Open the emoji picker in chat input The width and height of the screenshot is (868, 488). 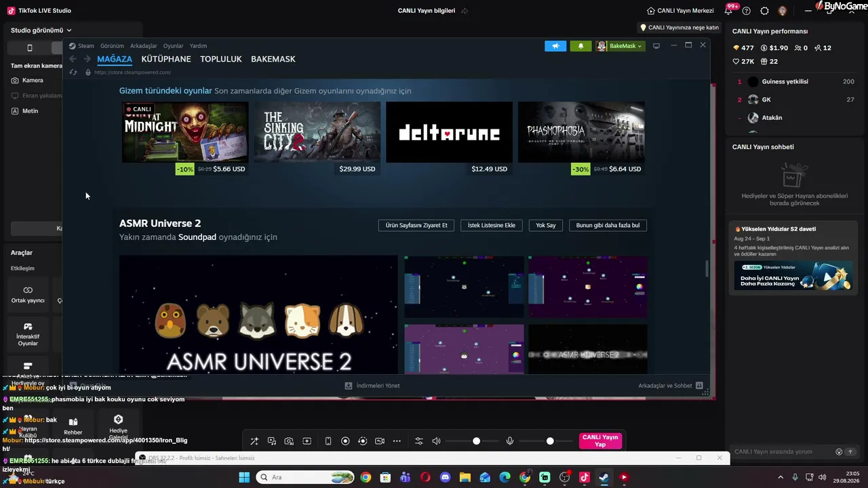coord(839,452)
